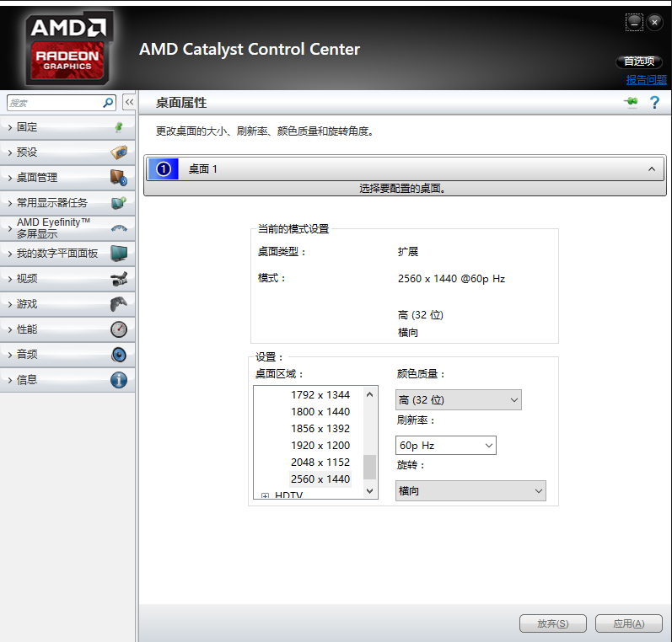The width and height of the screenshot is (672, 642).
Task: Click the 性能 gauge icon
Action: pos(119,329)
